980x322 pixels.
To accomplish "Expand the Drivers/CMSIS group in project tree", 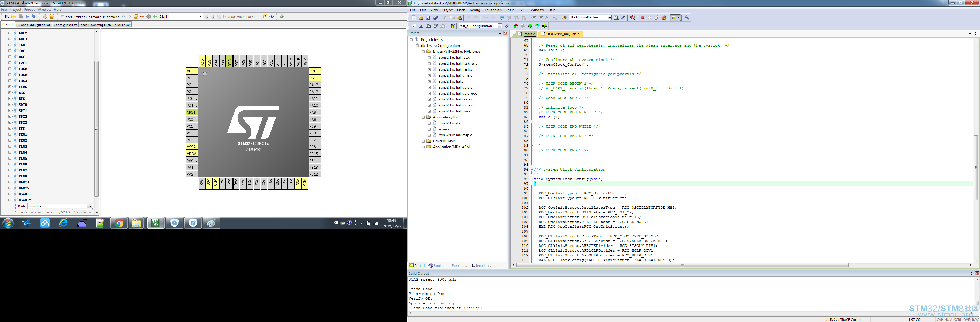I will (423, 141).
